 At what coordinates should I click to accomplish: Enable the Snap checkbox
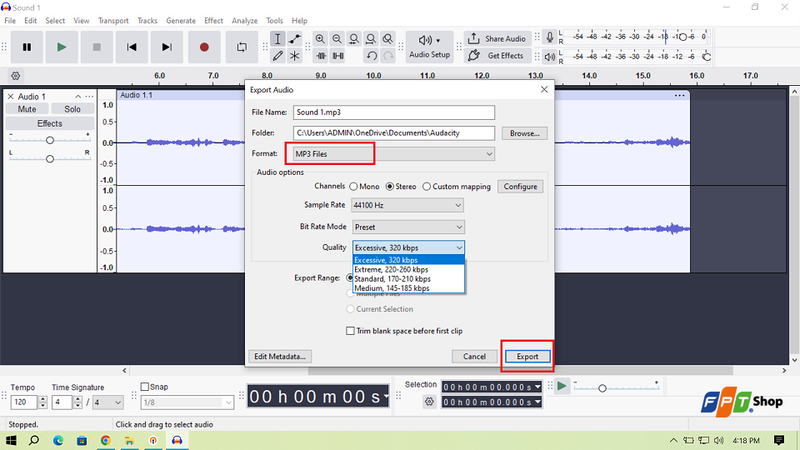(144, 387)
